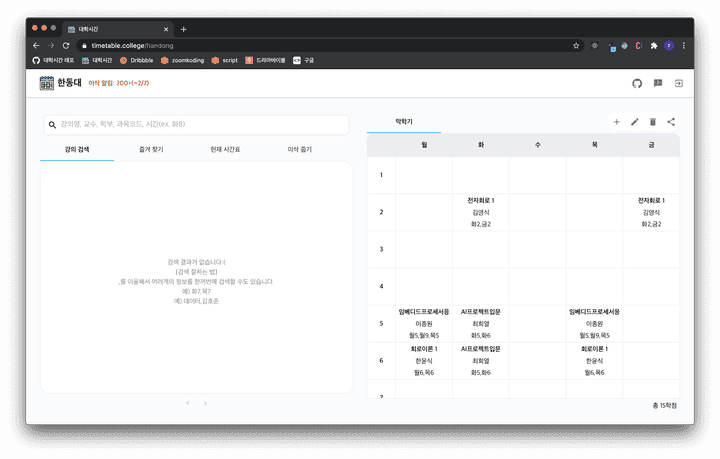Open a new browser tab with the plus button

point(183,29)
